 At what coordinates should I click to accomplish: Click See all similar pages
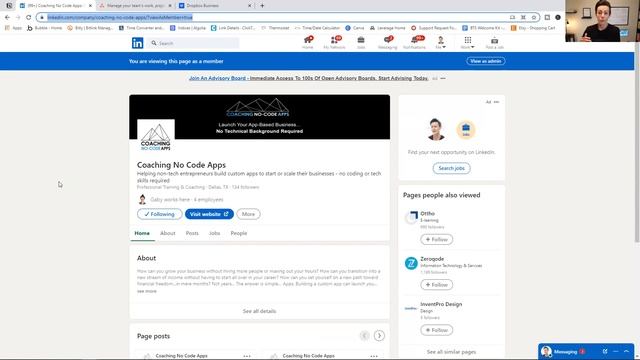click(451, 351)
